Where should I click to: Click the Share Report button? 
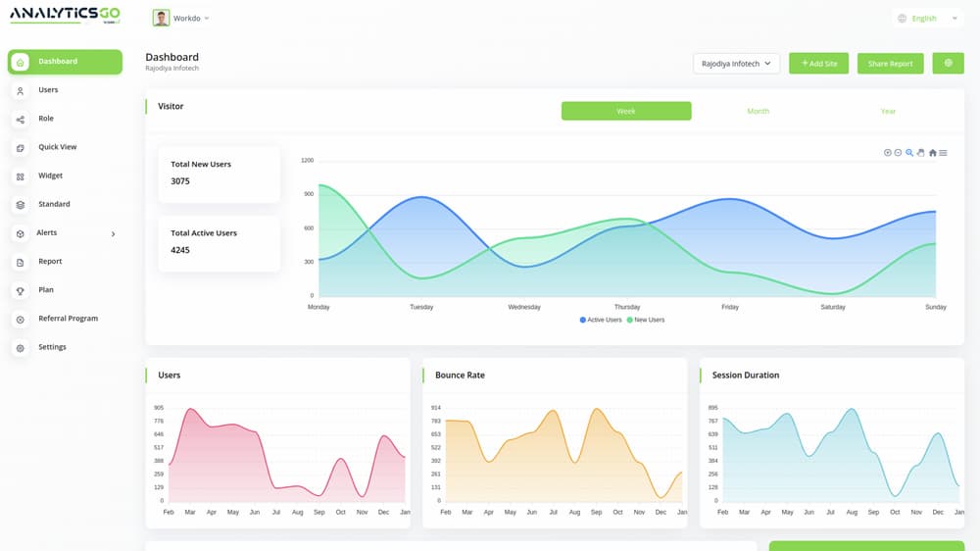coord(890,63)
